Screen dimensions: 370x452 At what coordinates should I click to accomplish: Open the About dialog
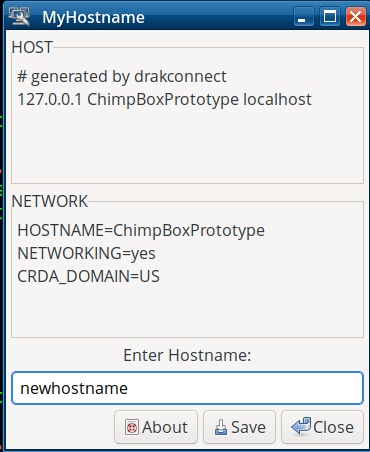pyautogui.click(x=156, y=427)
